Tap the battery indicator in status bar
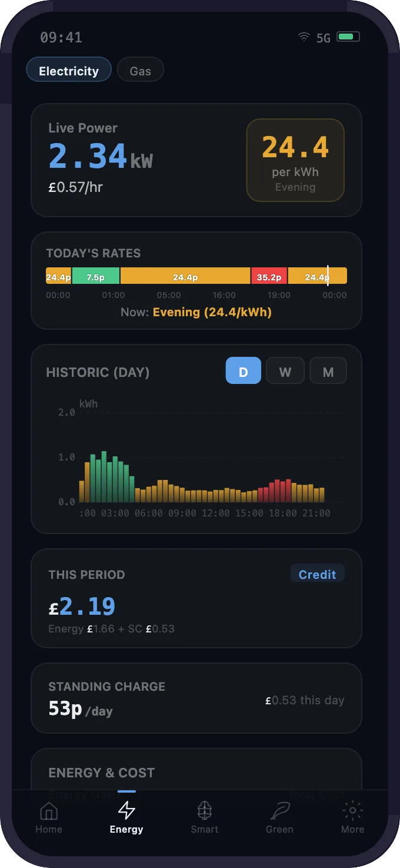The height and width of the screenshot is (868, 400). point(348,37)
